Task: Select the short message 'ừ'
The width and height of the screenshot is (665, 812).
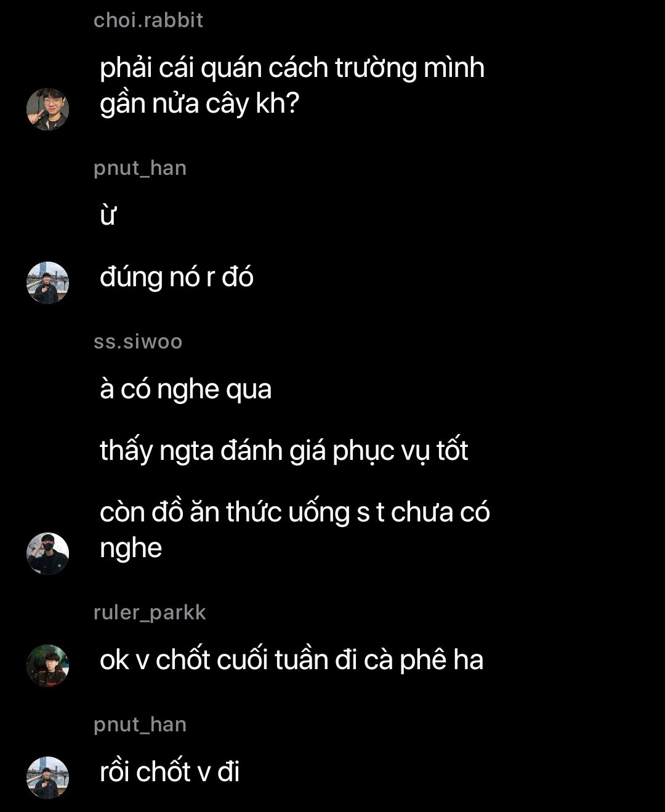Action: coord(108,215)
